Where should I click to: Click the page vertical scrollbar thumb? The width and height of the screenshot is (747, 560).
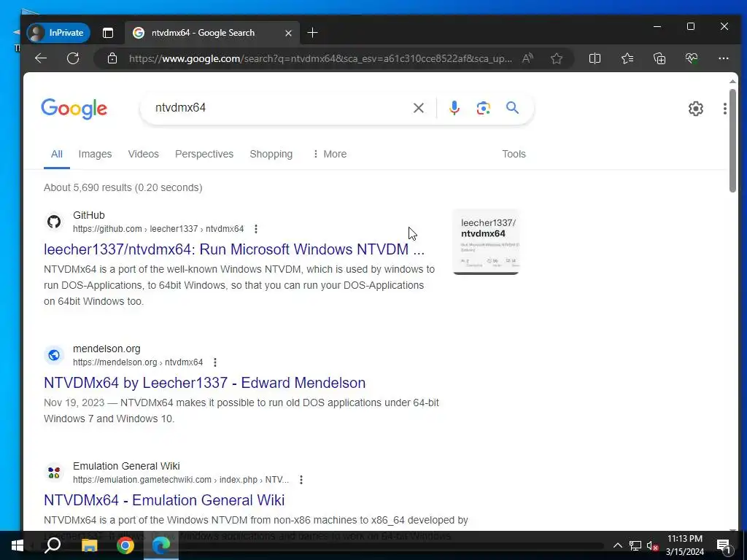click(732, 141)
